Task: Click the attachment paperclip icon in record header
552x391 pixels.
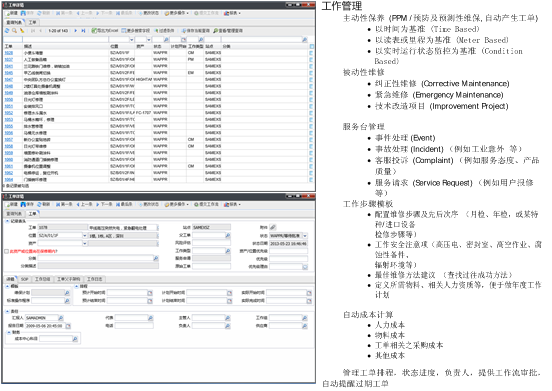Action: coord(273,227)
